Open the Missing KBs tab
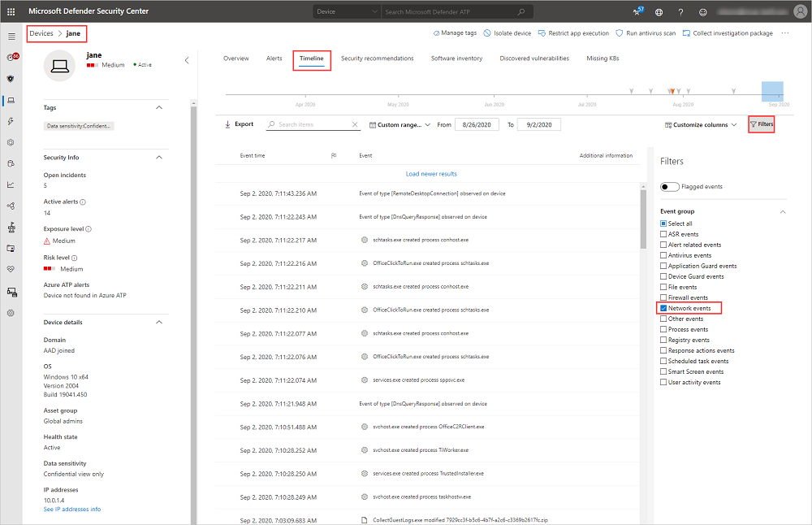The width and height of the screenshot is (812, 525). coord(603,59)
